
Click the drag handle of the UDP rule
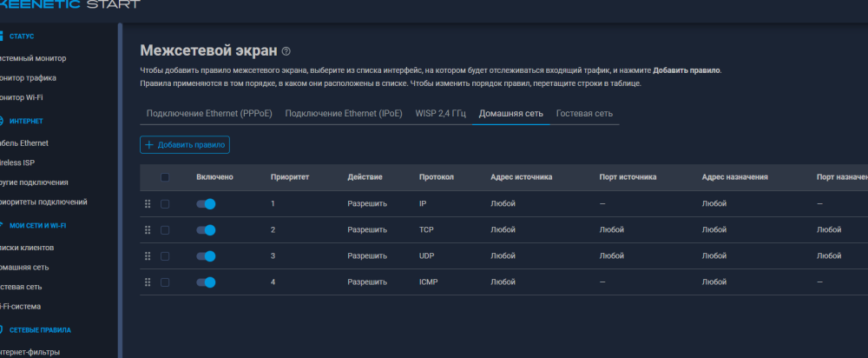coord(148,256)
